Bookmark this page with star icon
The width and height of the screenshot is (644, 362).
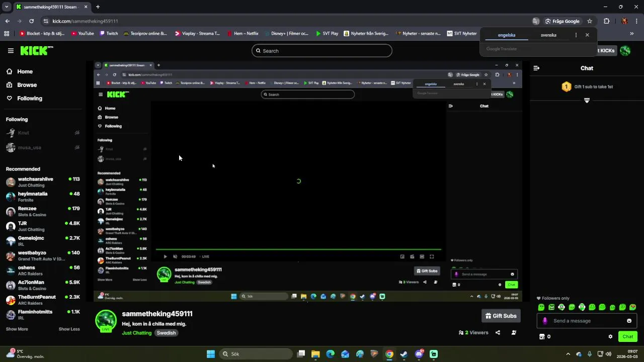[590, 21]
